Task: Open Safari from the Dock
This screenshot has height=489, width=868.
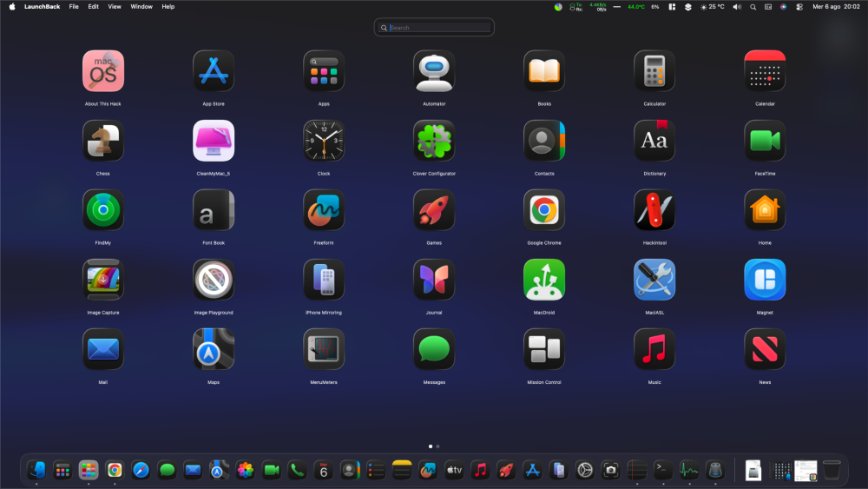Action: 141,470
